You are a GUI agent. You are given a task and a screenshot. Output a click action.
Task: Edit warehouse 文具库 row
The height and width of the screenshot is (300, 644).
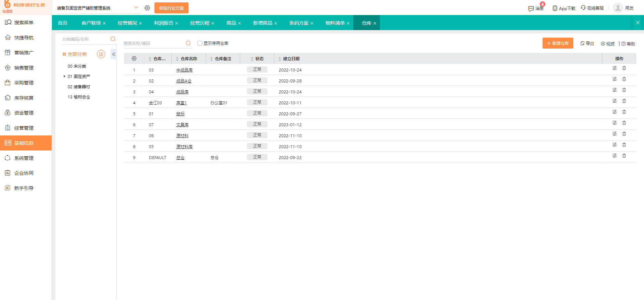point(615,123)
